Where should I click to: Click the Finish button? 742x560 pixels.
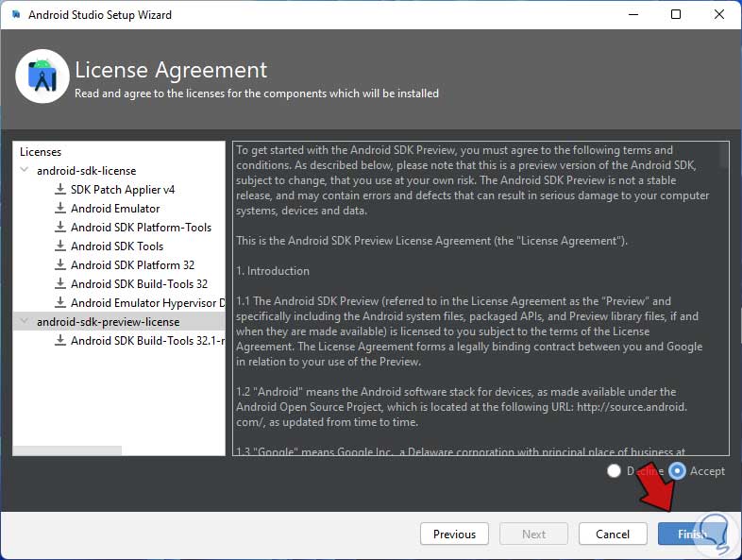click(x=692, y=534)
